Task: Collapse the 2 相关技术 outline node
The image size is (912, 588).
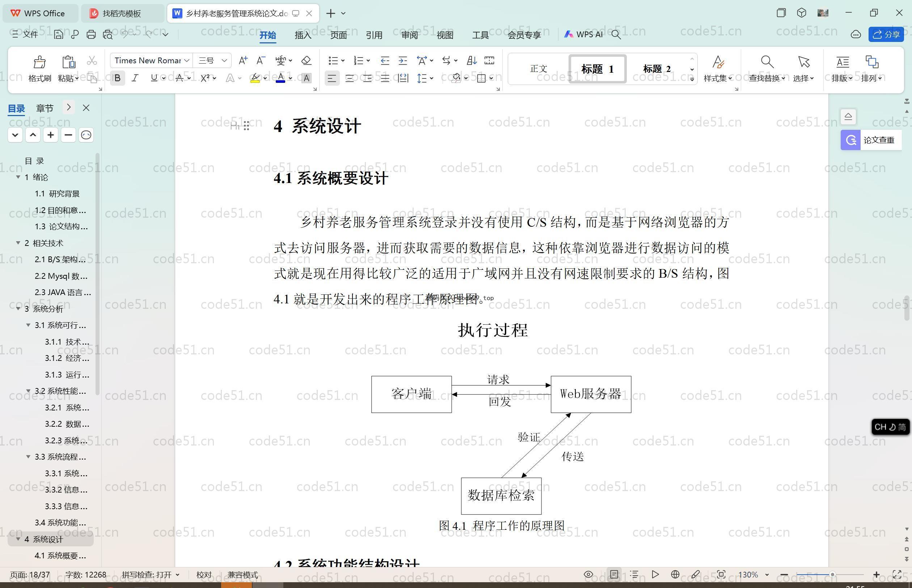Action: coord(18,243)
